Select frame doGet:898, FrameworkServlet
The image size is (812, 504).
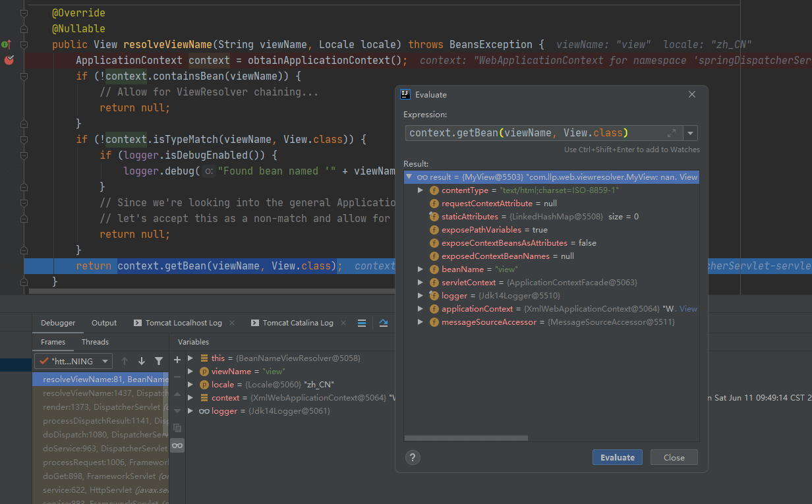tap(100, 476)
